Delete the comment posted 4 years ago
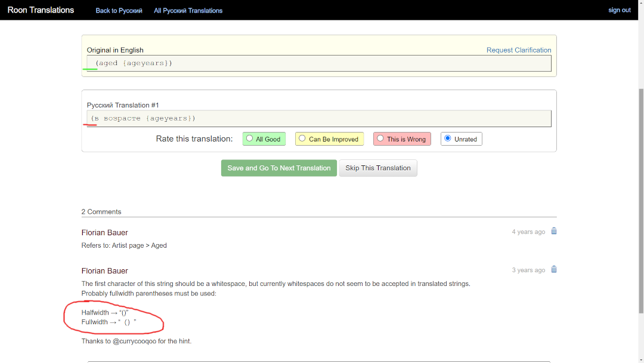The width and height of the screenshot is (644, 363). [x=553, y=231]
